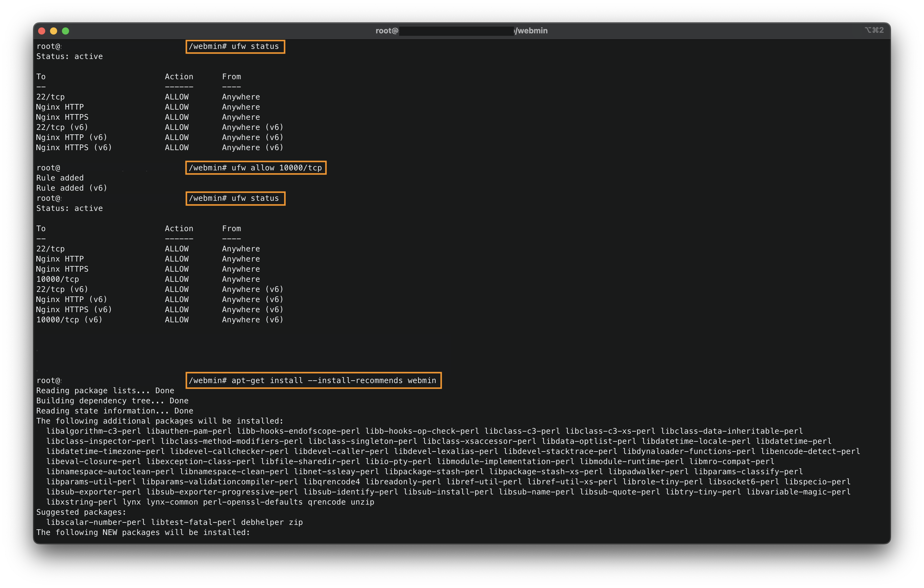Image resolution: width=924 pixels, height=588 pixels.
Task: Click 'The following NEW packages will be installed:'
Action: pos(143,532)
